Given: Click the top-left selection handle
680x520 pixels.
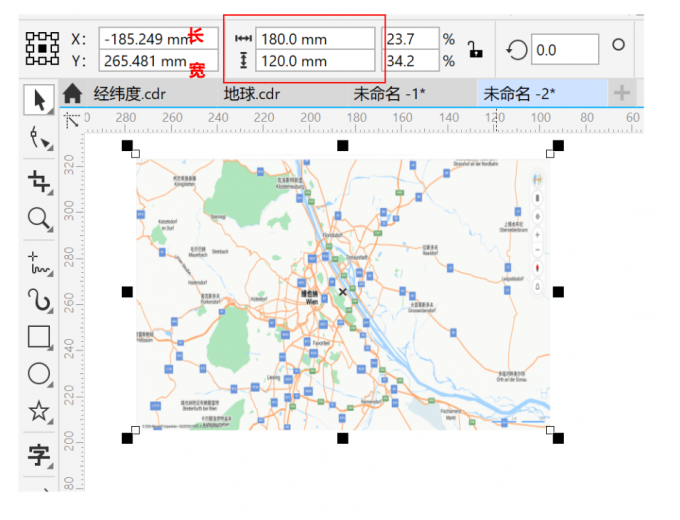Looking at the screenshot, I should [x=127, y=146].
